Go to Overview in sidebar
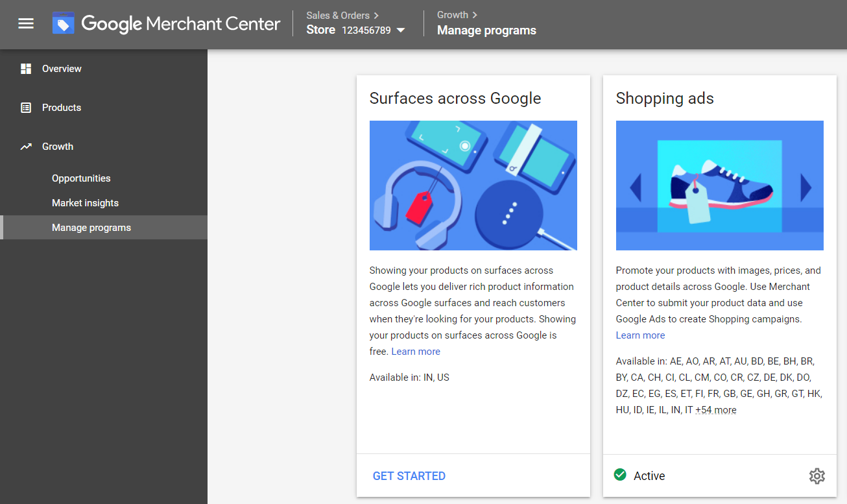847x504 pixels. click(x=62, y=69)
